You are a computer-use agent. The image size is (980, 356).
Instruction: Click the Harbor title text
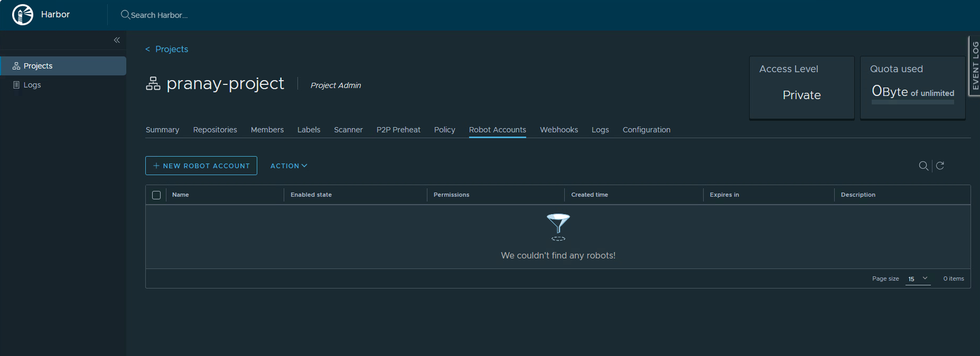click(55, 14)
